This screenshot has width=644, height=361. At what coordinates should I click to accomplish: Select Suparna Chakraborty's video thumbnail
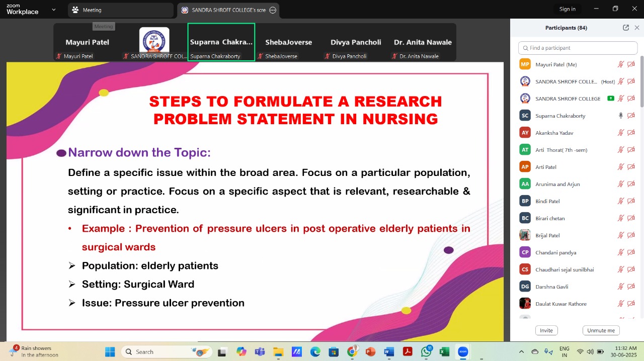221,42
